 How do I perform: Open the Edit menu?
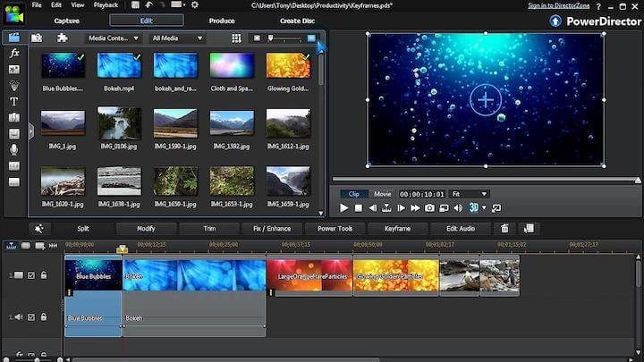pos(56,5)
